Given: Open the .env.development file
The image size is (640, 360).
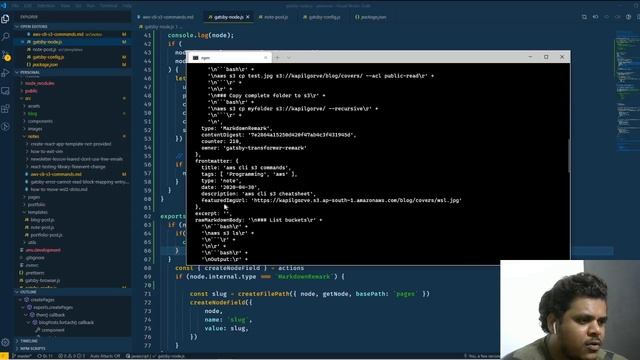Looking at the screenshot, I should click(43, 250).
